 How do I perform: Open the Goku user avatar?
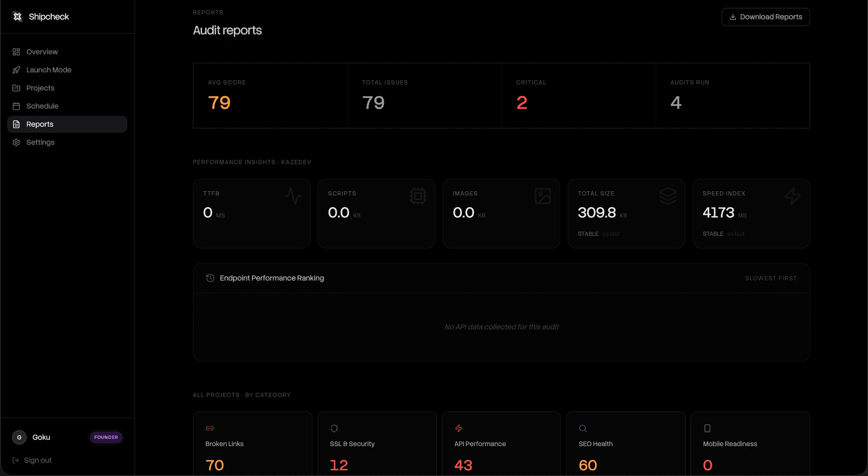(19, 437)
